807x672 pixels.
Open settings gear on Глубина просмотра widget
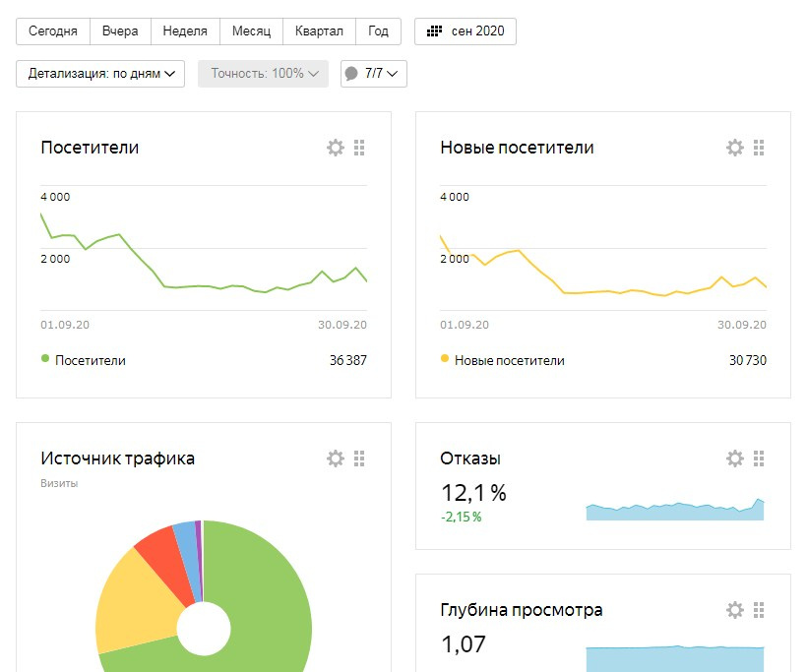(734, 610)
